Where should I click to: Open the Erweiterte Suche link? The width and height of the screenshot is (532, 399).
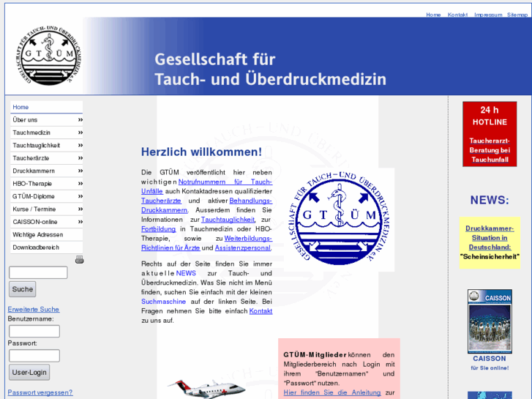tap(34, 310)
